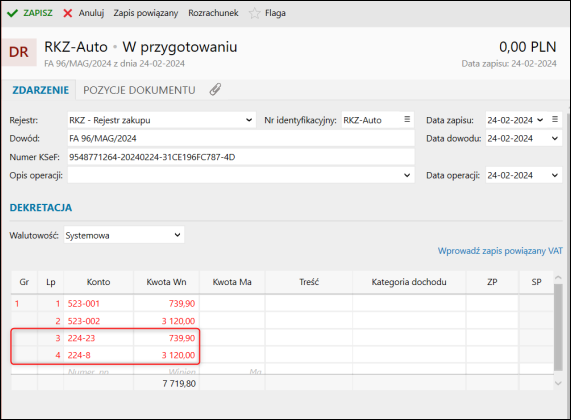The height and width of the screenshot is (420, 571).
Task: Switch to the POZYCJE DOKUMENTU tab
Action: tap(139, 90)
